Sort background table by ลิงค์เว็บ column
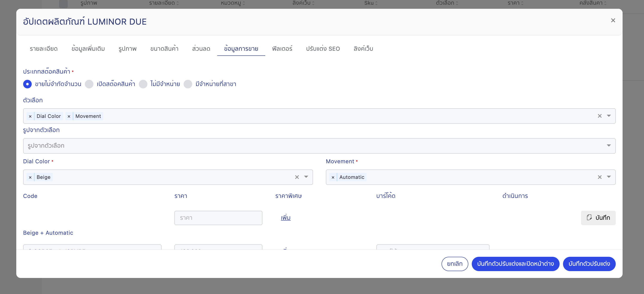This screenshot has width=644, height=294. point(304,3)
